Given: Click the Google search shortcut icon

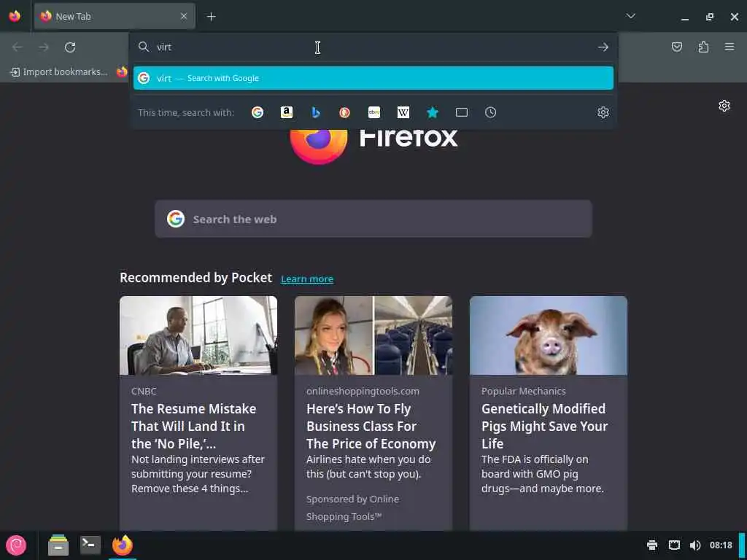Looking at the screenshot, I should (258, 112).
